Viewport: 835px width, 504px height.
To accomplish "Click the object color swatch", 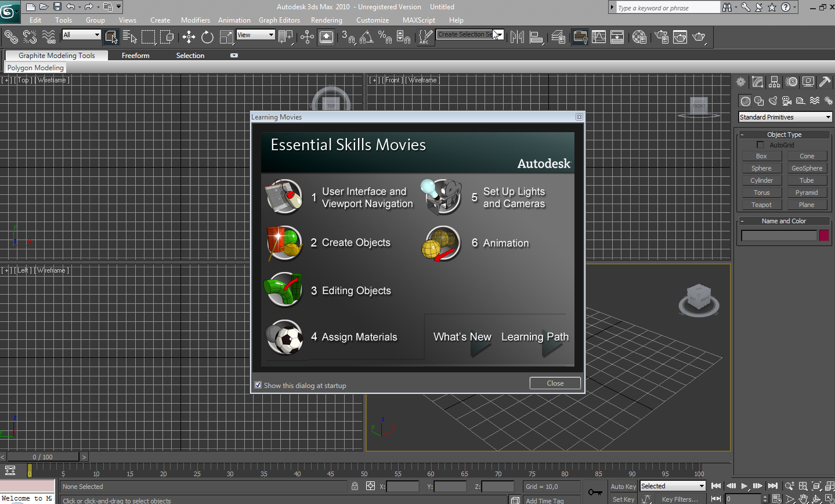I will coord(823,235).
